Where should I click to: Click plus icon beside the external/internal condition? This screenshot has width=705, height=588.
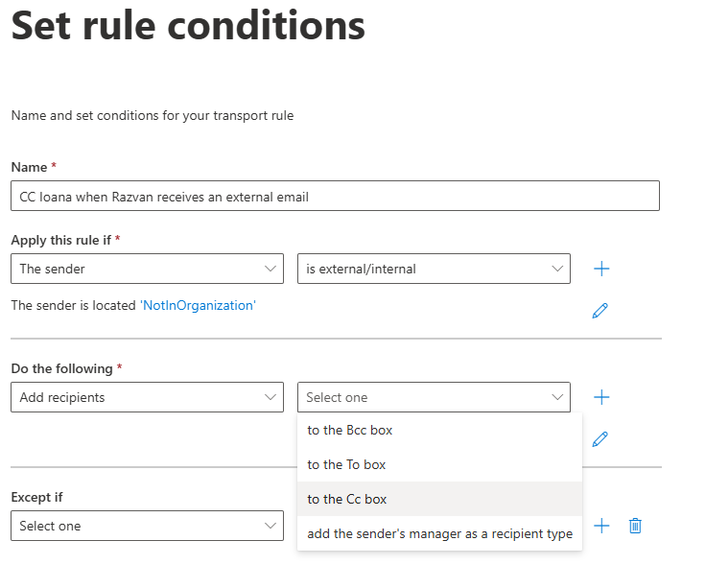point(601,269)
